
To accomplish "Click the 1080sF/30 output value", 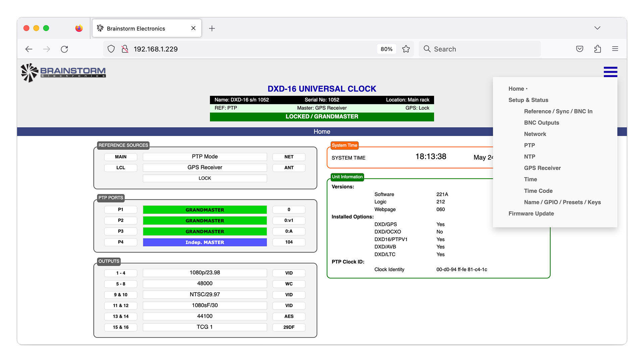I will pos(205,305).
